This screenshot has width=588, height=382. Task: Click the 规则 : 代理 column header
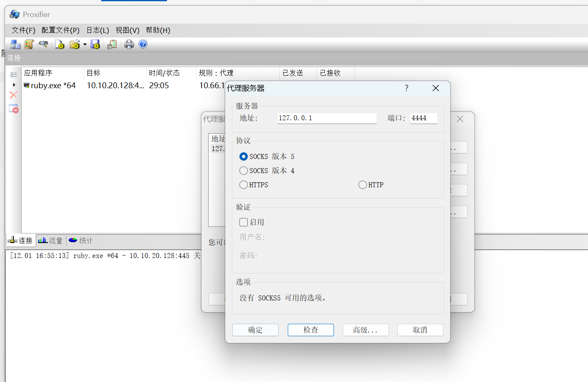pyautogui.click(x=238, y=73)
